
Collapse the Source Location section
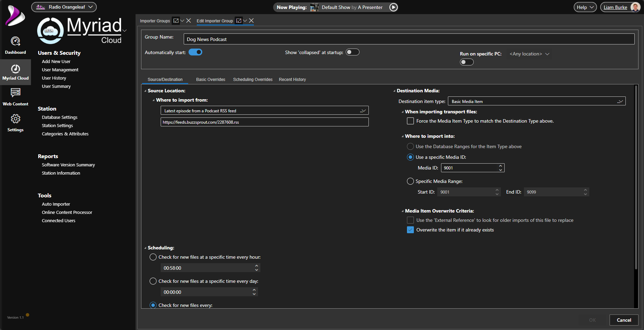point(145,91)
